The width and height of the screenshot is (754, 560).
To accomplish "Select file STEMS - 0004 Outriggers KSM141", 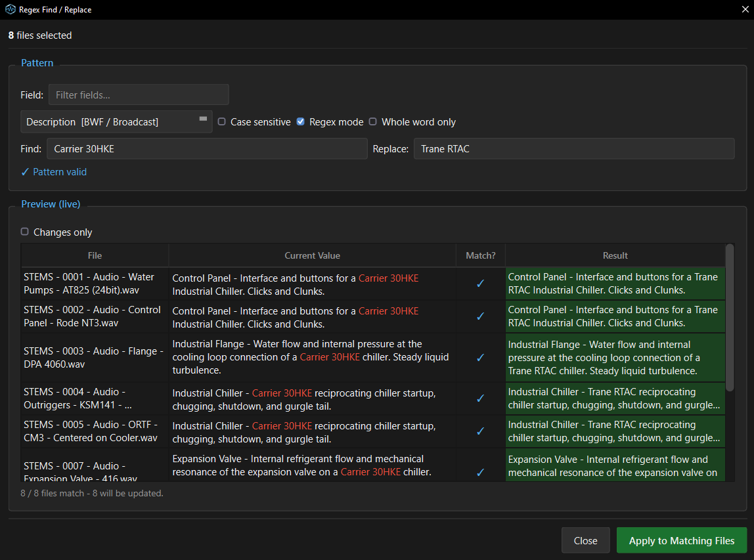I will click(x=95, y=398).
